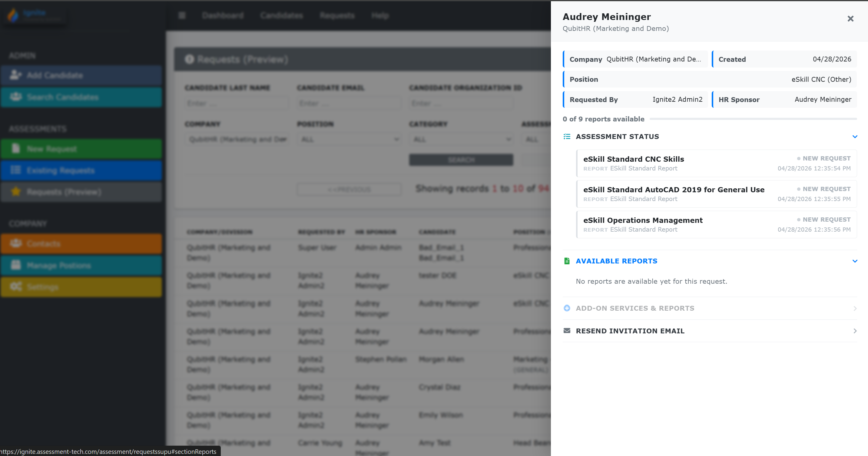
Task: Click the reports available progress bar
Action: (x=753, y=119)
